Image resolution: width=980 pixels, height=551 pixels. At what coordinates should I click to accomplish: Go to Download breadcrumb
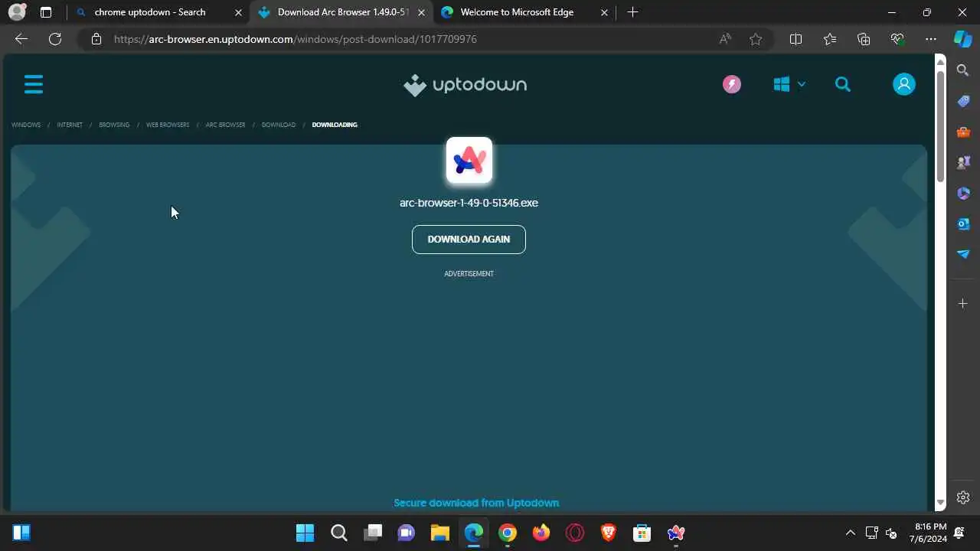pos(279,125)
